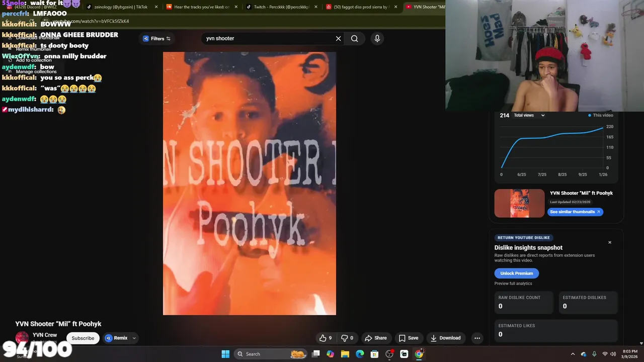Select the YVN Shooter YouTube tab
The height and width of the screenshot is (362, 644).
(425, 7)
